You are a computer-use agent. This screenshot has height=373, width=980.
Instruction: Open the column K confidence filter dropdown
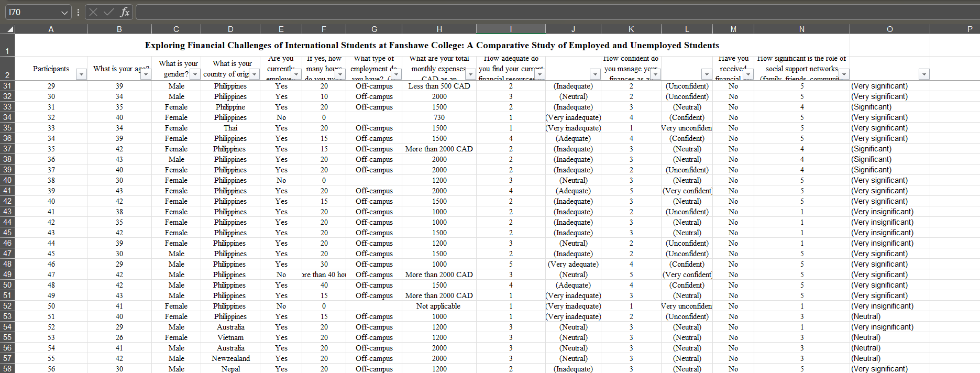point(655,74)
